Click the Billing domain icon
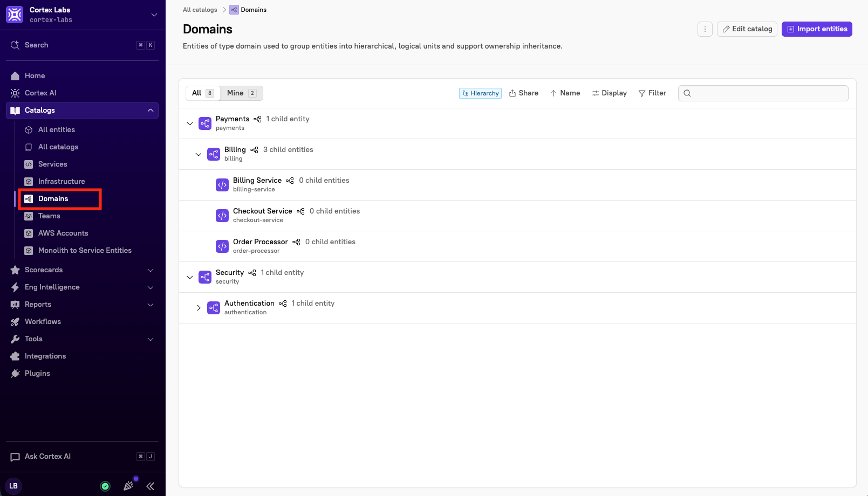 pyautogui.click(x=214, y=154)
